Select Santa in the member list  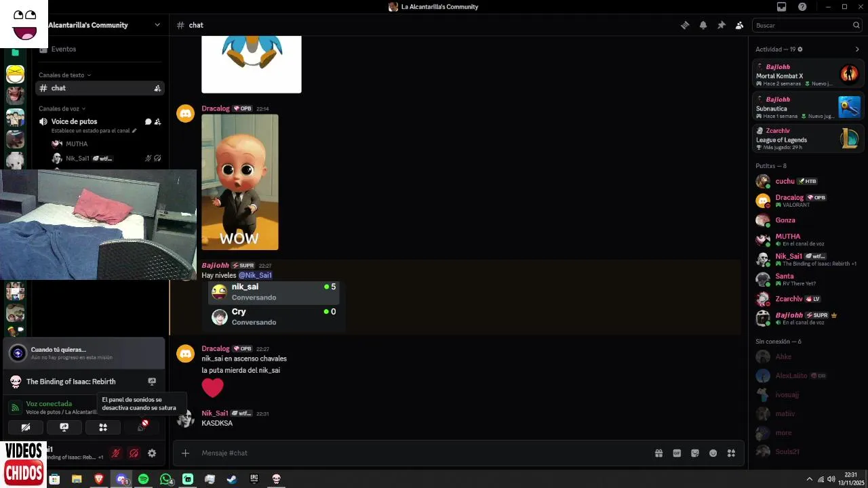click(808, 279)
